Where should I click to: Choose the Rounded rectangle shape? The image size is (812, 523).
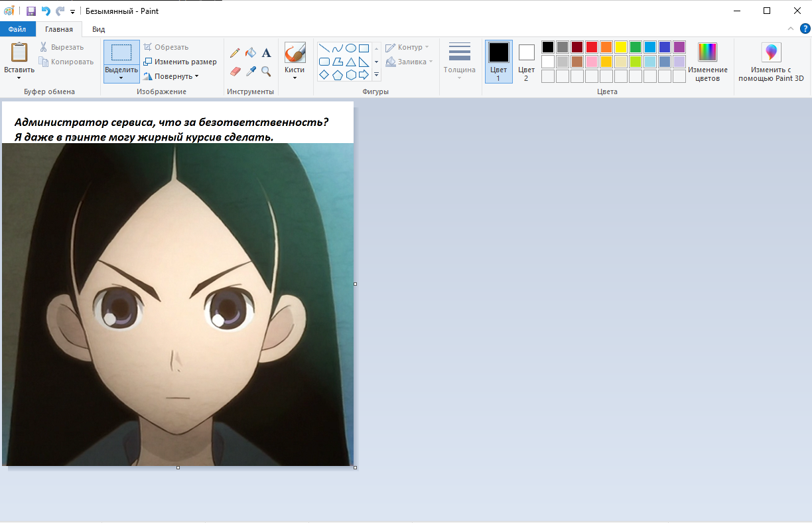coord(324,62)
